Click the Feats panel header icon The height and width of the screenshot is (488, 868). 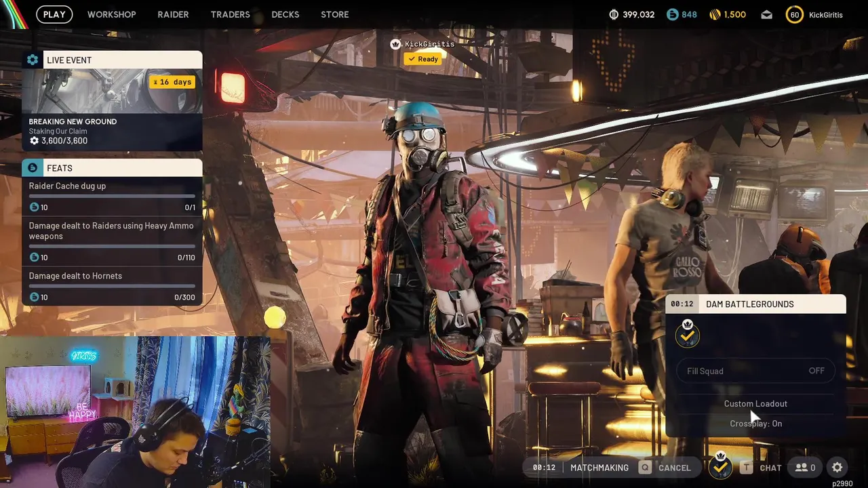tap(33, 167)
